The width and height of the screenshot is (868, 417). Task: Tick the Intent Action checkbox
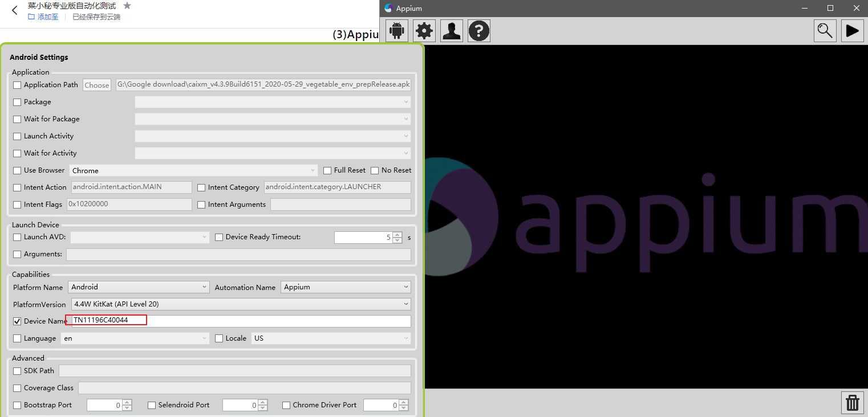[x=17, y=187]
